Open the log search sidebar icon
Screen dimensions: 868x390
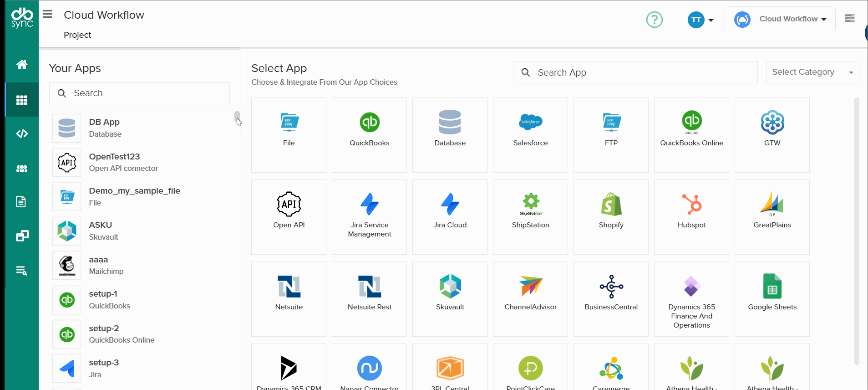coord(21,271)
